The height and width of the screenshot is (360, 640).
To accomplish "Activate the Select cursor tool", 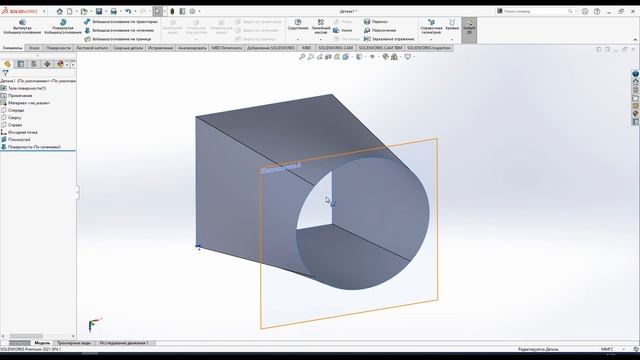I will [x=158, y=11].
